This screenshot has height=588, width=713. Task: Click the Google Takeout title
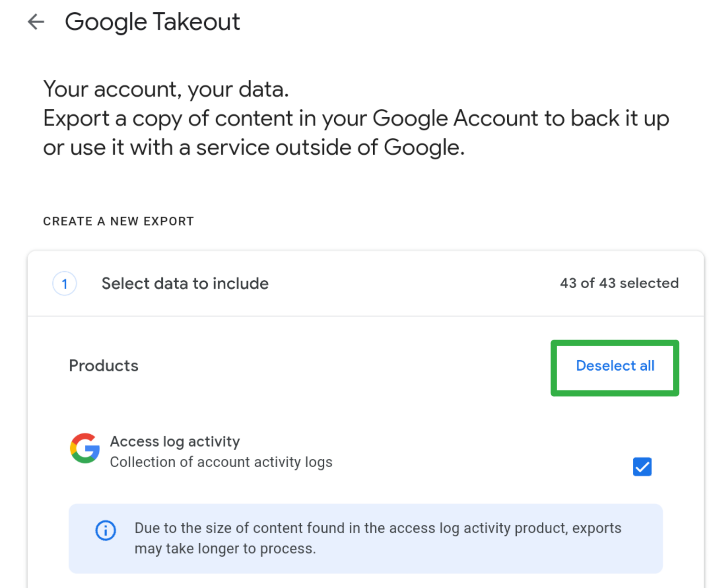[153, 22]
